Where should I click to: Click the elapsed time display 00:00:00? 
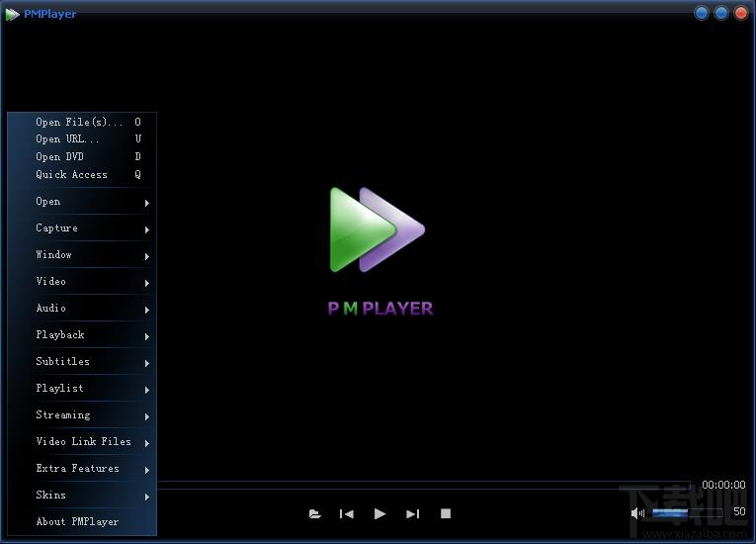coord(723,485)
